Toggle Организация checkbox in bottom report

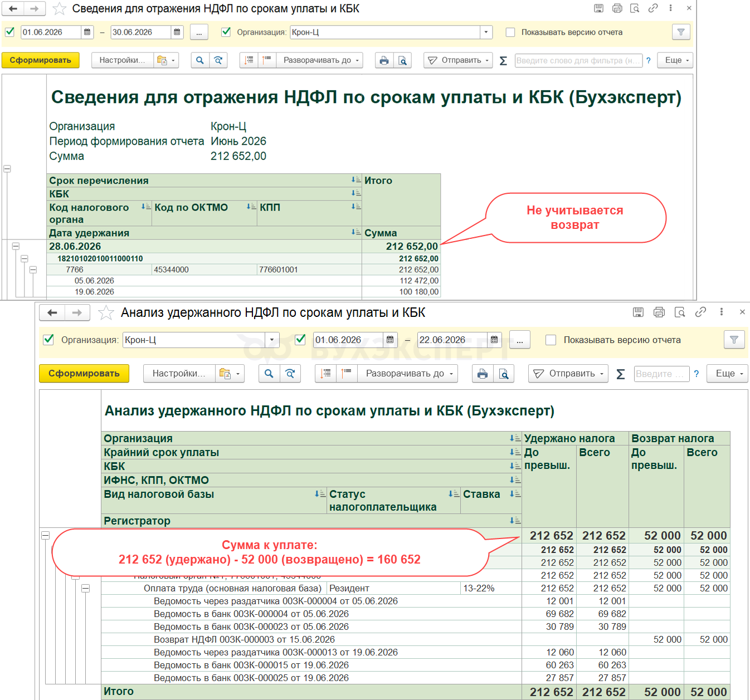(x=48, y=340)
